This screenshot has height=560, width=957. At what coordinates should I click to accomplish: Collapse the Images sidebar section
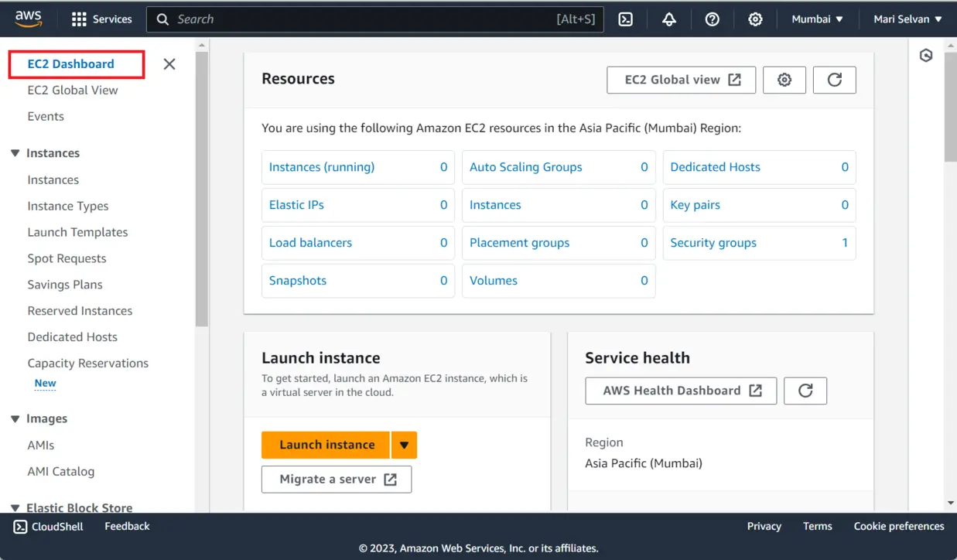[x=15, y=418]
